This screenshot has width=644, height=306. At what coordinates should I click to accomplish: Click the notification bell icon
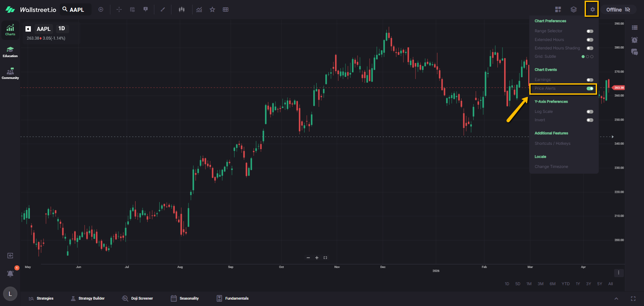10,274
